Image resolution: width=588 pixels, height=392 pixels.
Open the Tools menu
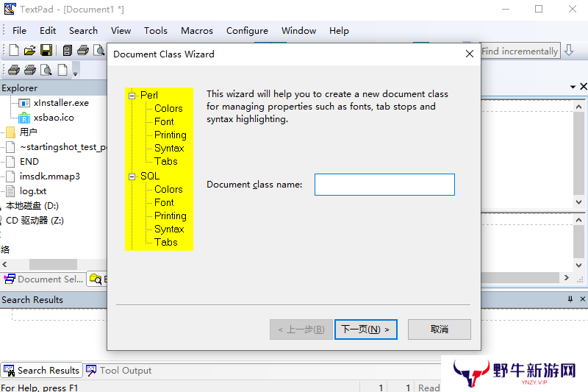tap(156, 31)
